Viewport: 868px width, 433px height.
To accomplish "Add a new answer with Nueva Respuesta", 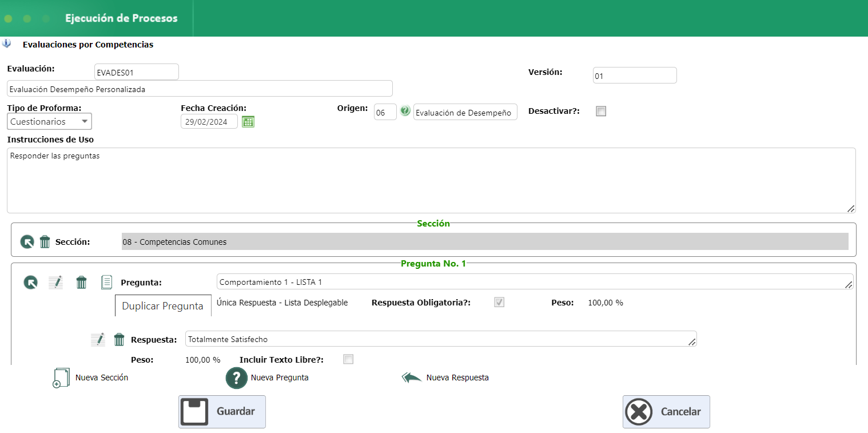I will click(445, 378).
